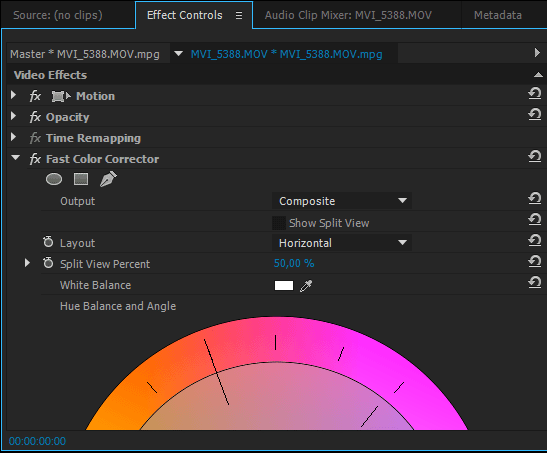The width and height of the screenshot is (547, 453).
Task: Click the Hue Balance and Angle label
Action: tap(118, 306)
